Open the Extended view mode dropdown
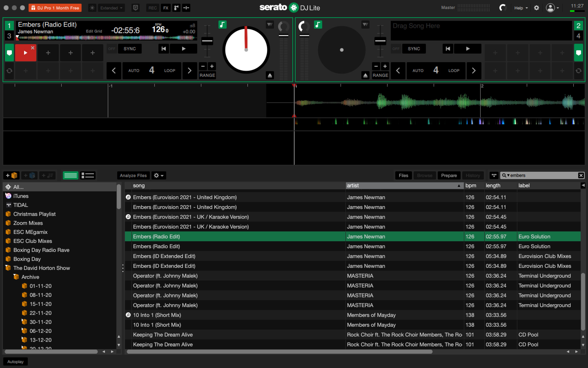The width and height of the screenshot is (588, 368). [111, 8]
